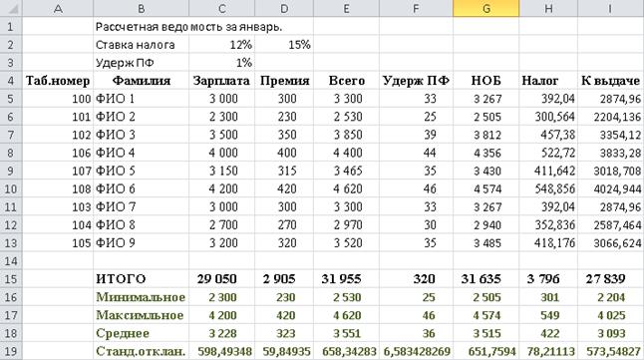This screenshot has width=644, height=360.
Task: Click the 'Всего' header cell
Action: point(346,81)
